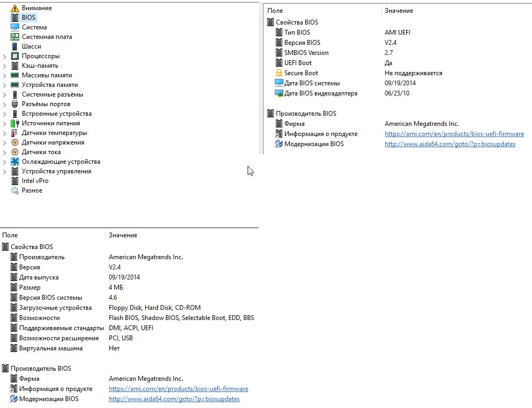Click the video icon beside Дата BIOS видеоадаптера
Viewport: 532px width, 408px height.
pos(279,93)
